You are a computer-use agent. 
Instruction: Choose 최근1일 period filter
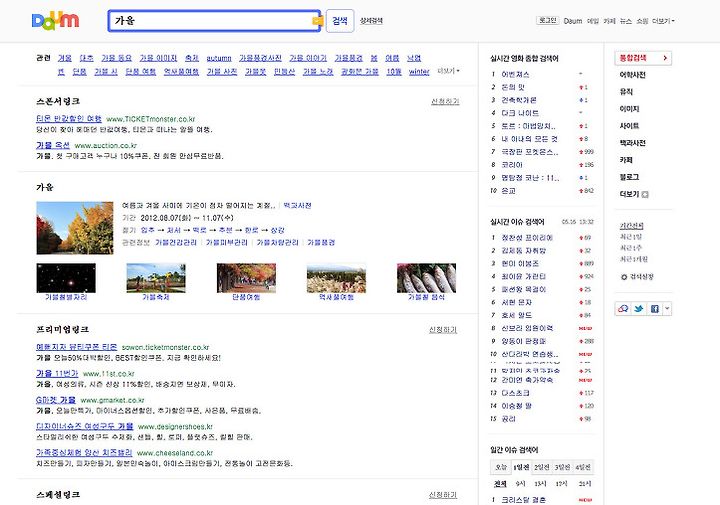coord(630,237)
